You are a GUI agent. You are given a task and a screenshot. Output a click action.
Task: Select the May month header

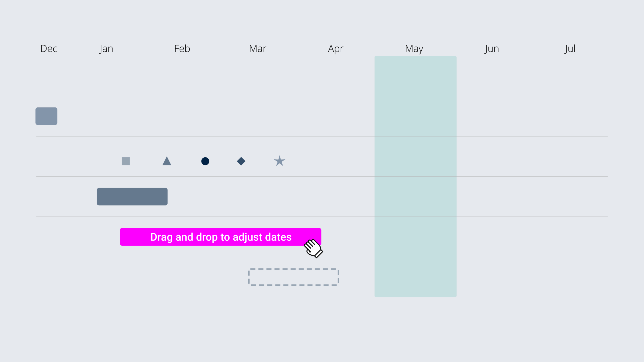[x=414, y=49]
